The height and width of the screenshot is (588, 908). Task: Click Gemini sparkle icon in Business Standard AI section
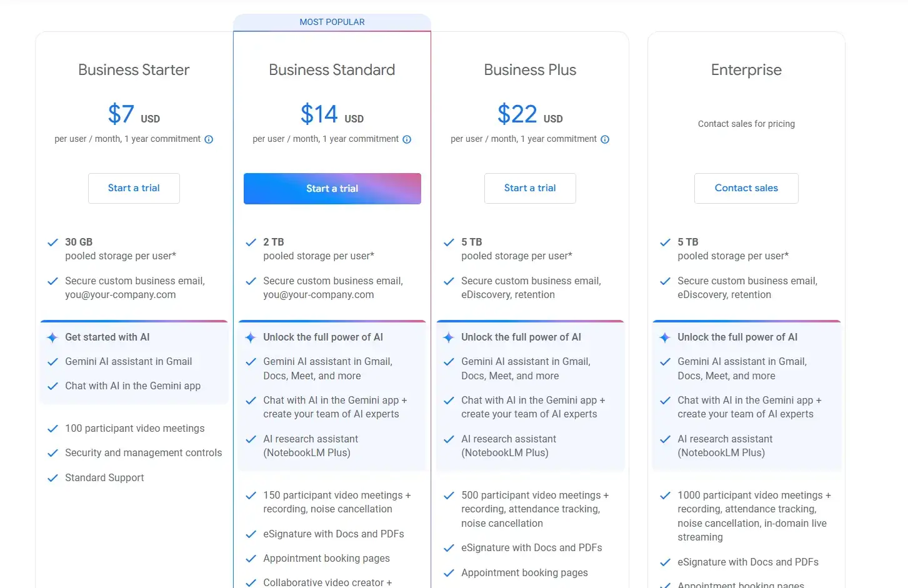tap(251, 337)
